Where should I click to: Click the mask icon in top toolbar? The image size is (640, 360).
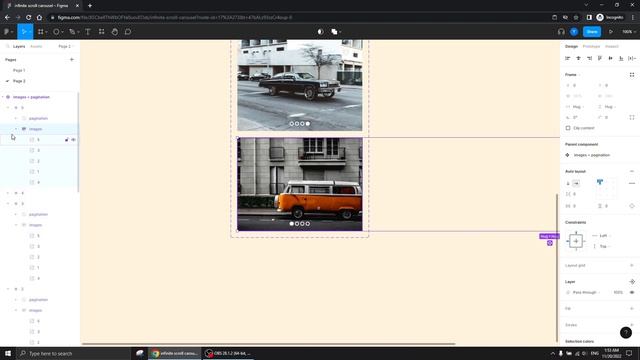click(320, 31)
